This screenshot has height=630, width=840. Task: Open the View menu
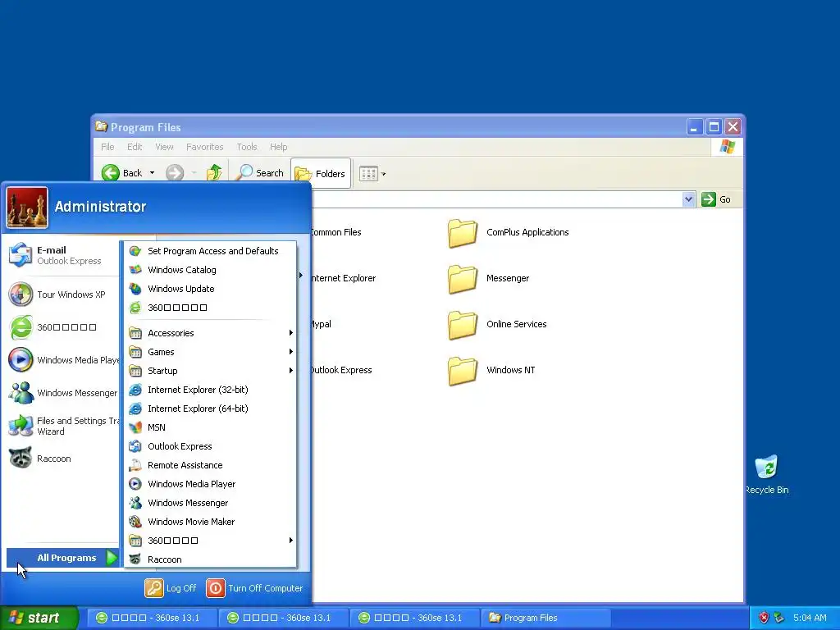click(x=164, y=147)
